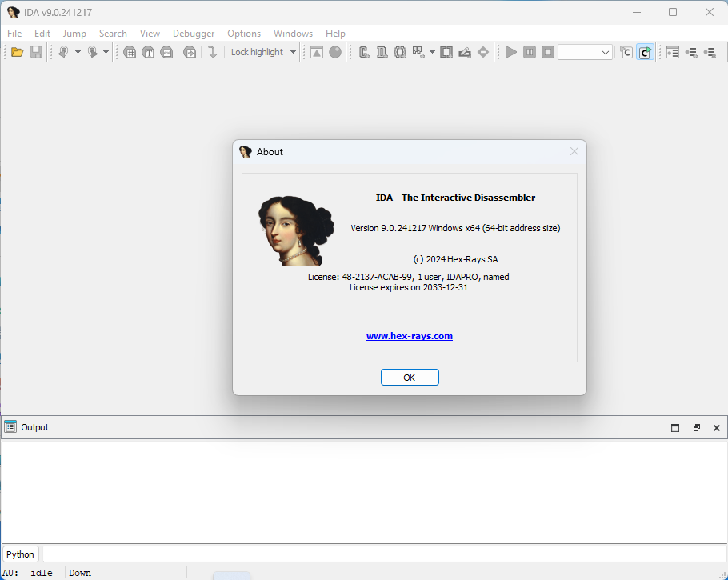Toggle the highlighted C with green arrow icon
Viewport: 728px width, 580px height.
pos(645,52)
